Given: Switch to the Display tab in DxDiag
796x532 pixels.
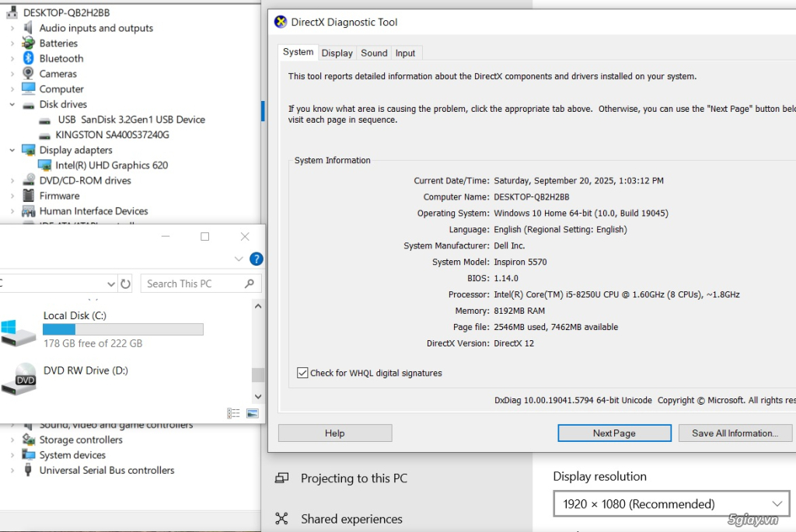Looking at the screenshot, I should [337, 52].
